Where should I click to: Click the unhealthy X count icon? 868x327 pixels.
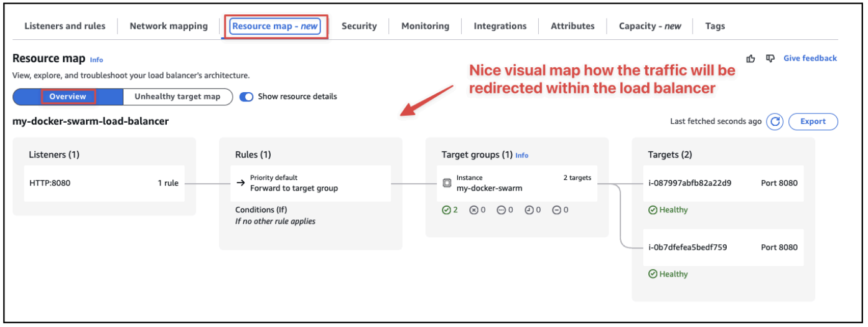click(474, 210)
